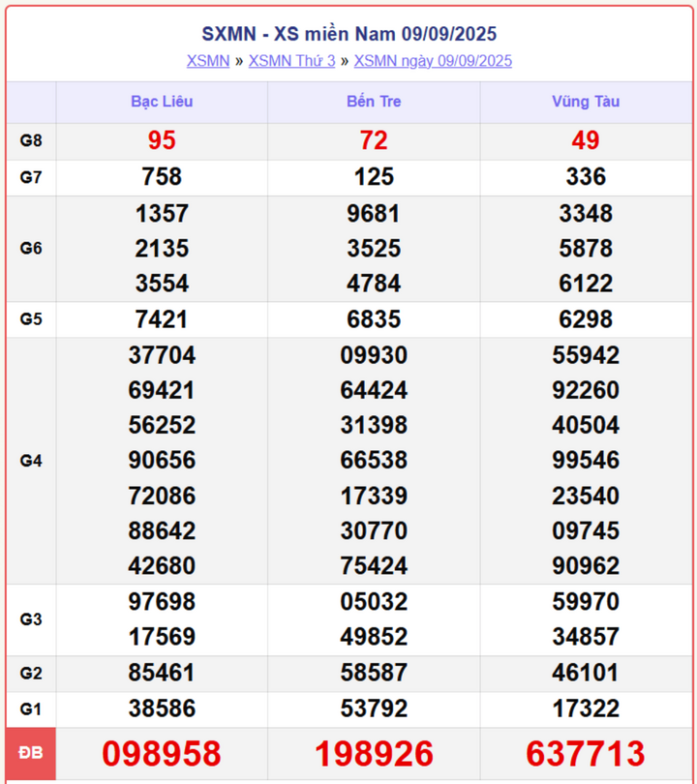Image resolution: width=697 pixels, height=784 pixels.
Task: Click the G4 row label
Action: tap(31, 461)
